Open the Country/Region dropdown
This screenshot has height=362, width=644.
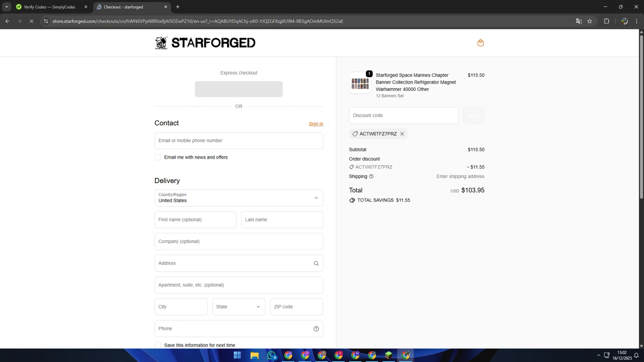tap(239, 198)
